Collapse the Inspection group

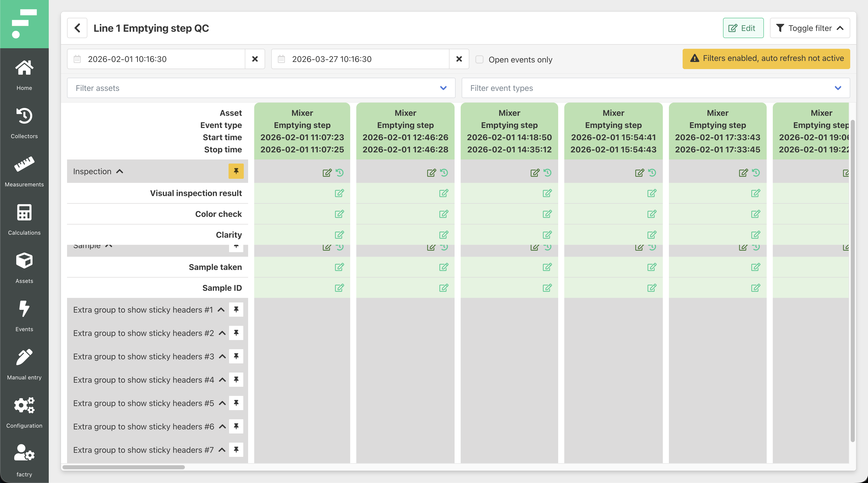click(120, 172)
